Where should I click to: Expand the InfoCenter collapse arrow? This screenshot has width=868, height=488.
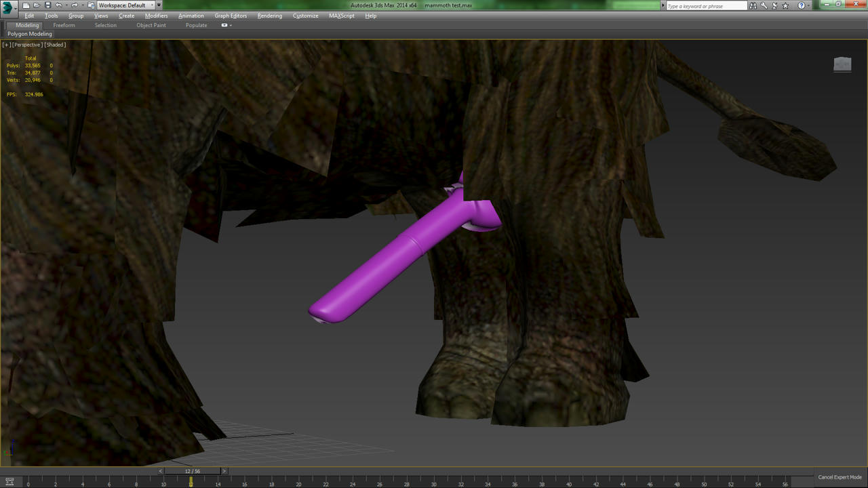(663, 5)
